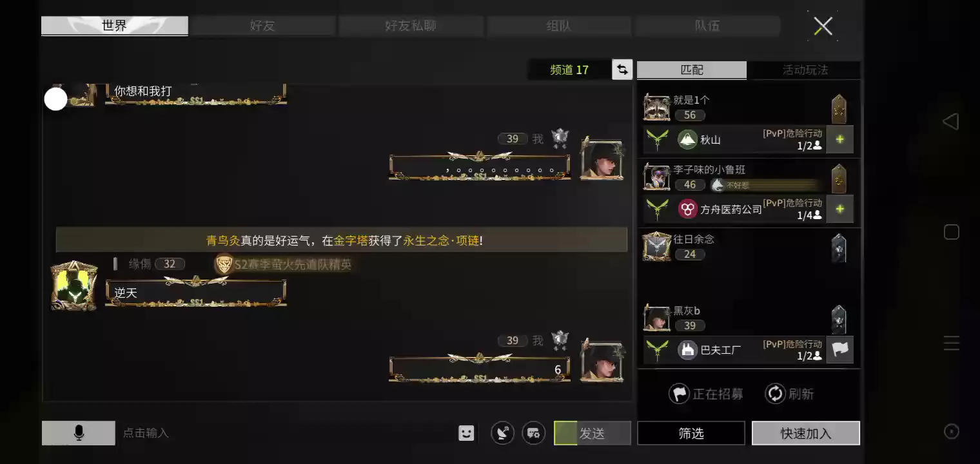Viewport: 980px width, 464px height.
Task: Switch to the 好友 tab
Action: pyautogui.click(x=262, y=26)
